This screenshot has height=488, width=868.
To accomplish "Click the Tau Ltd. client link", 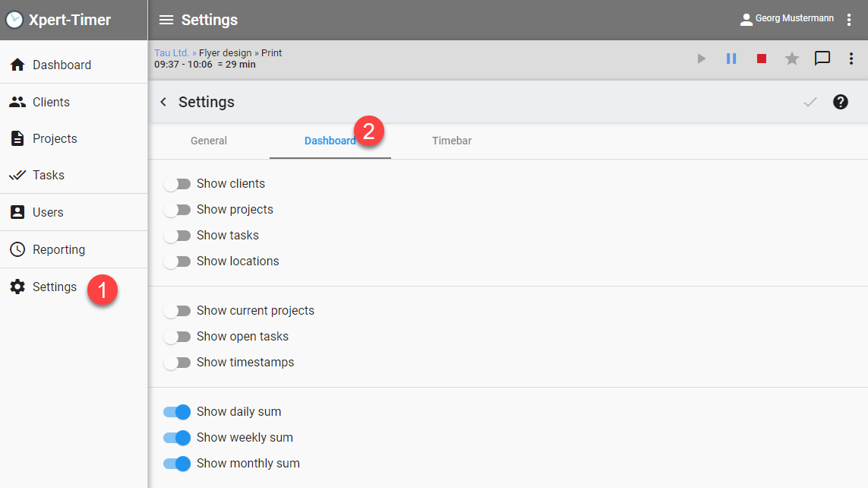I will tap(170, 53).
